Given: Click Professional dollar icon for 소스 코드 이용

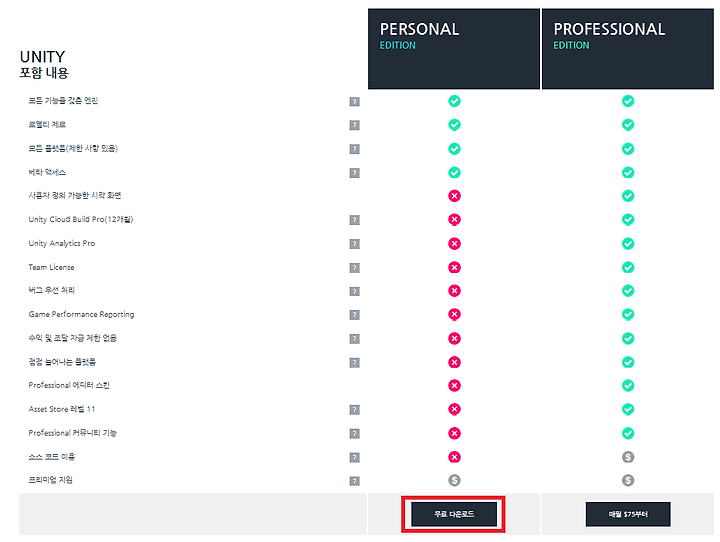Looking at the screenshot, I should click(628, 457).
